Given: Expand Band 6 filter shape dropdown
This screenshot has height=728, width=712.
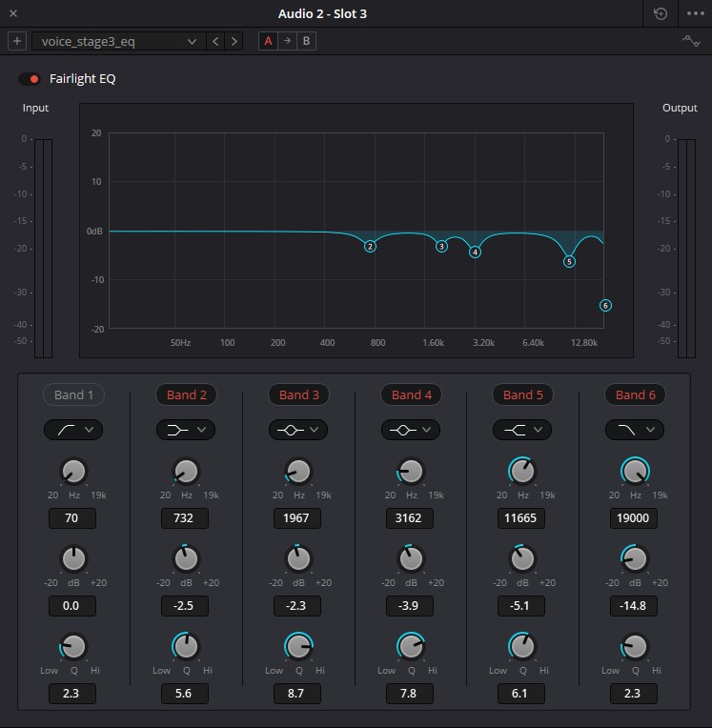Looking at the screenshot, I should tap(634, 430).
